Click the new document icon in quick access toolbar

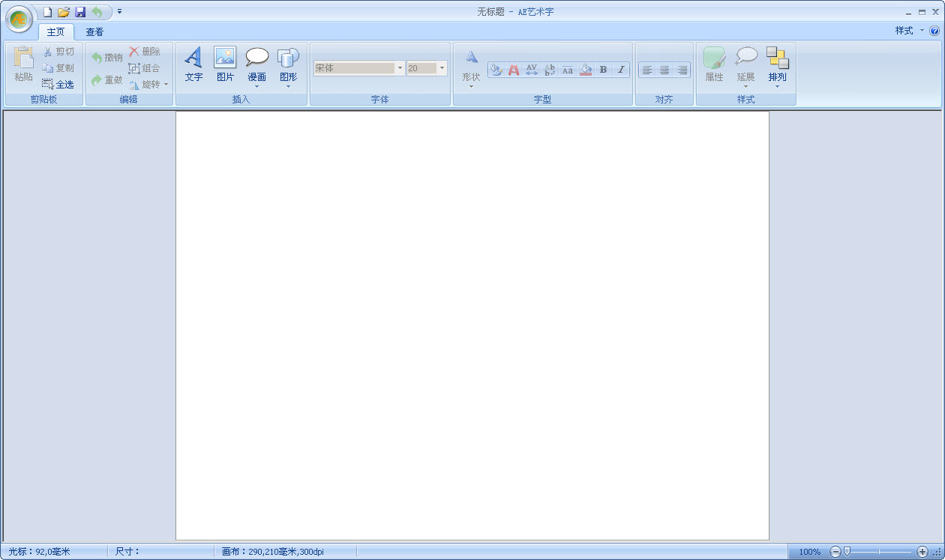click(47, 12)
